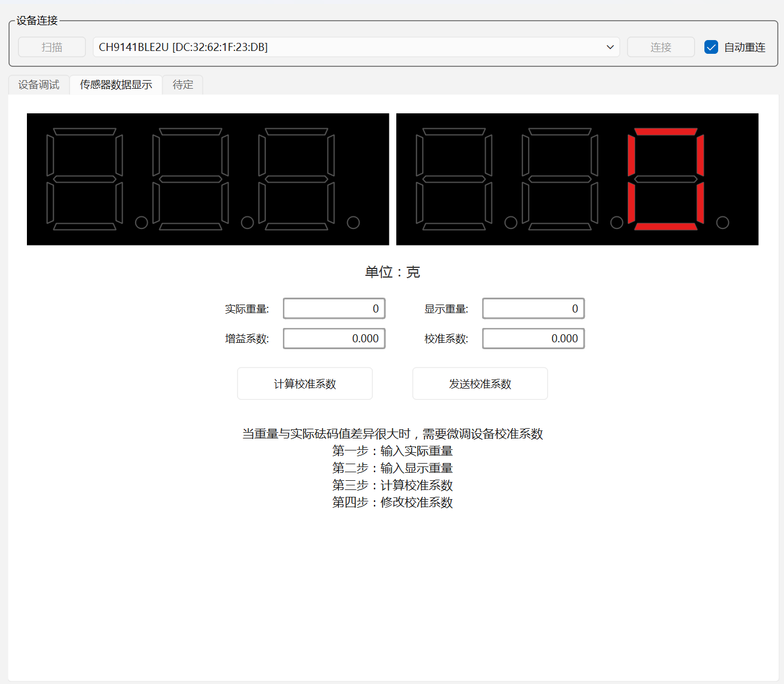This screenshot has width=784, height=684.
Task: Click the 连接 connect button
Action: point(661,47)
